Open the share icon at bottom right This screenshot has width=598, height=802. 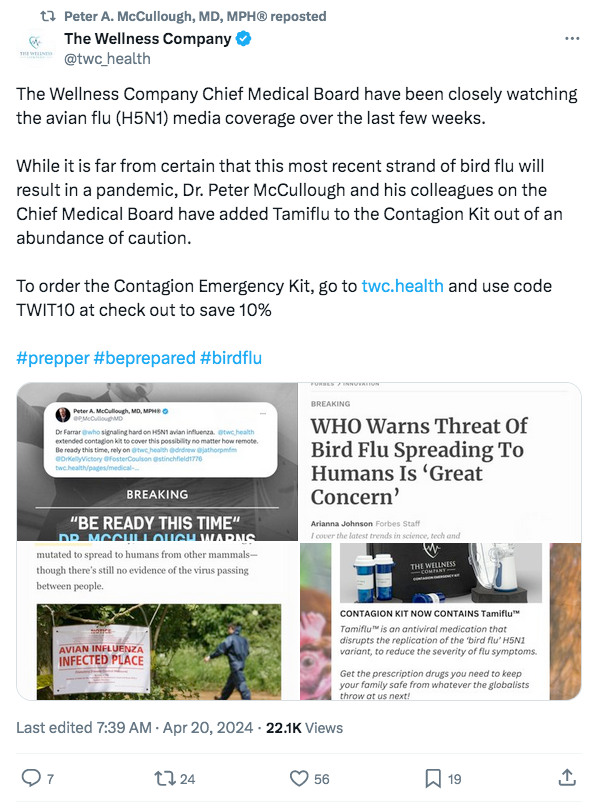click(x=567, y=777)
